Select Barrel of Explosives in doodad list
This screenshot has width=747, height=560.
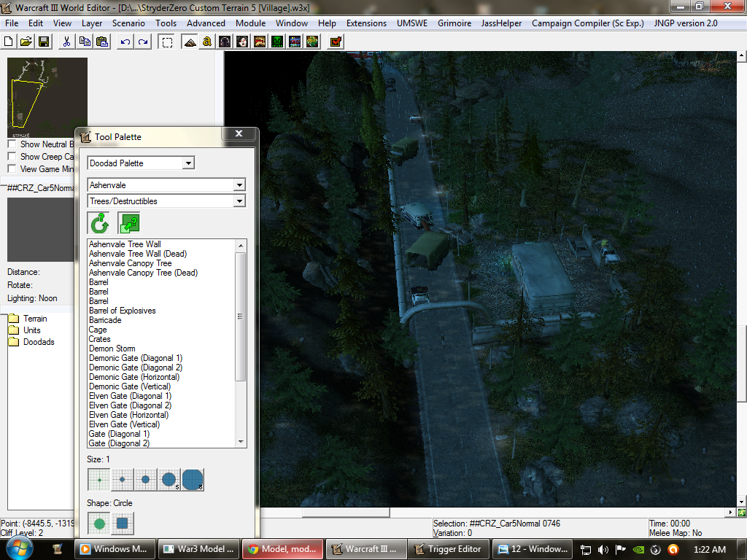[x=123, y=311]
